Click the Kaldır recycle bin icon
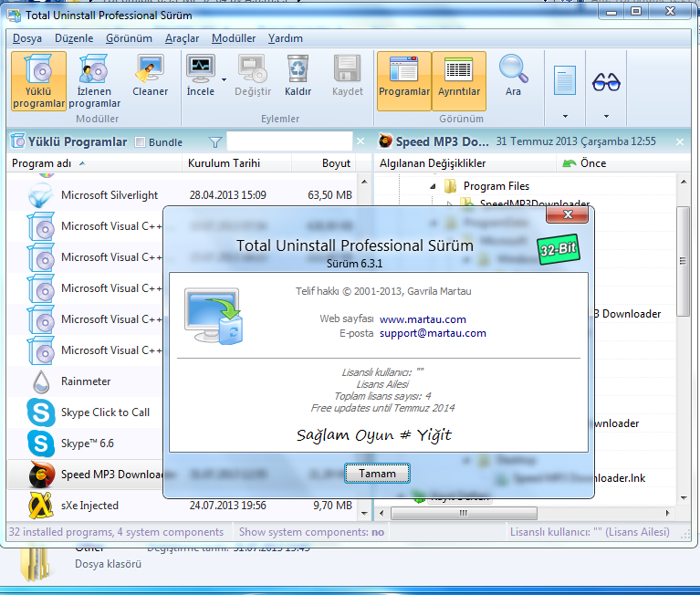Image resolution: width=700 pixels, height=595 pixels. [x=298, y=68]
